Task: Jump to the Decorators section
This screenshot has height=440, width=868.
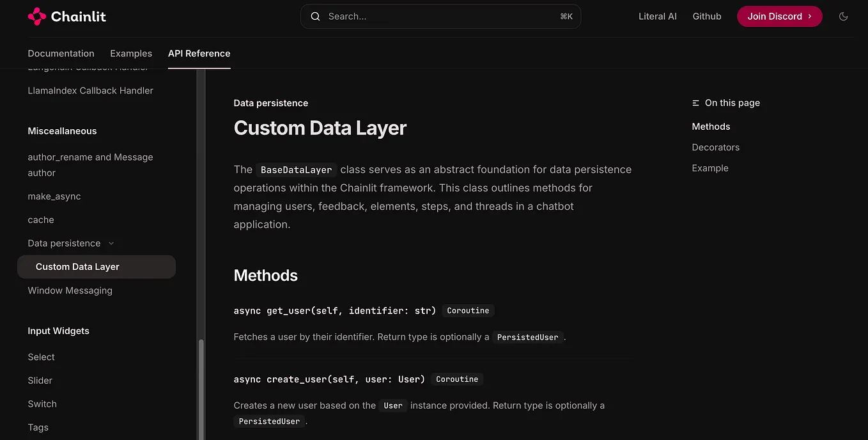Action: coord(715,147)
